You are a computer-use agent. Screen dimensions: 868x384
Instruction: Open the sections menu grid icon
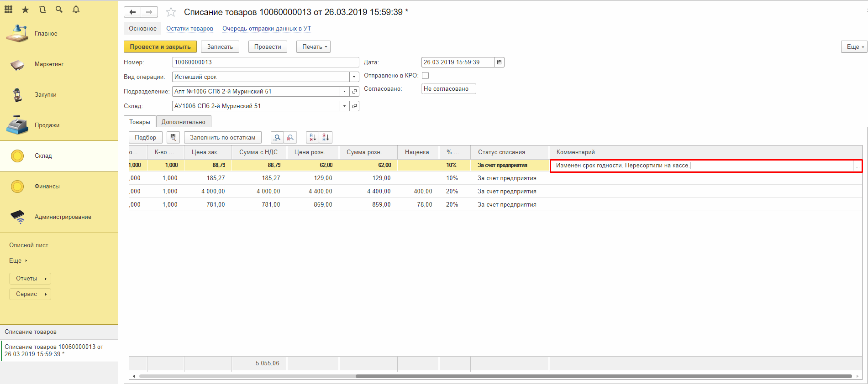[x=8, y=9]
